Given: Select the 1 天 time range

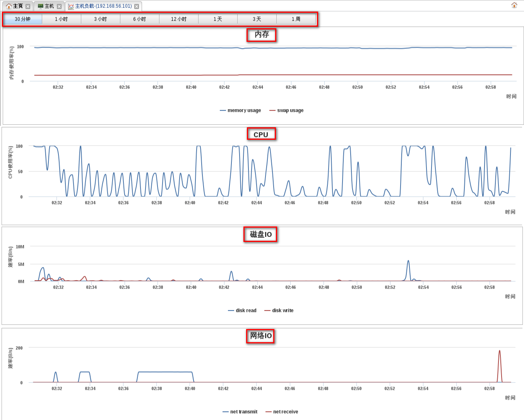Looking at the screenshot, I should (x=217, y=19).
